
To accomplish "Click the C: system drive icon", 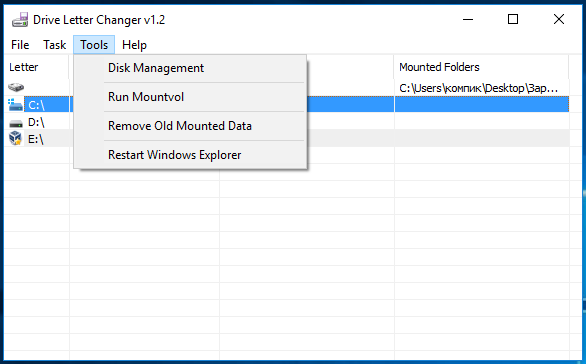I will [15, 105].
